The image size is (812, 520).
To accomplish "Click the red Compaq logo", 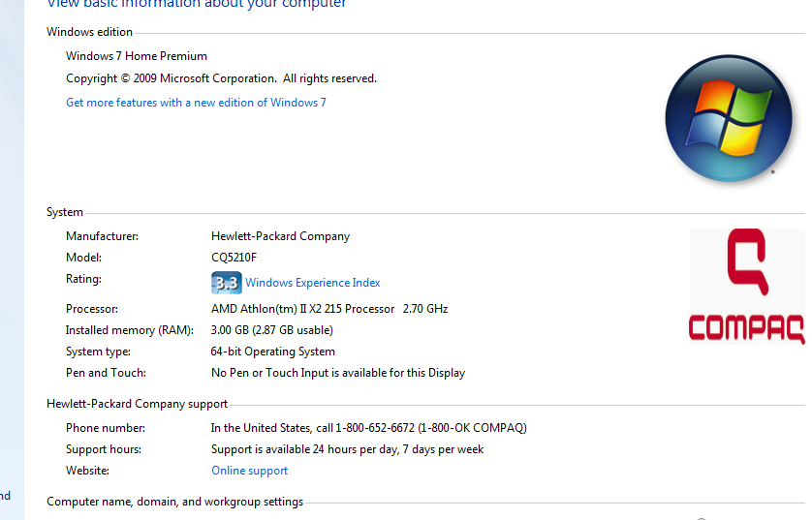I will click(746, 287).
